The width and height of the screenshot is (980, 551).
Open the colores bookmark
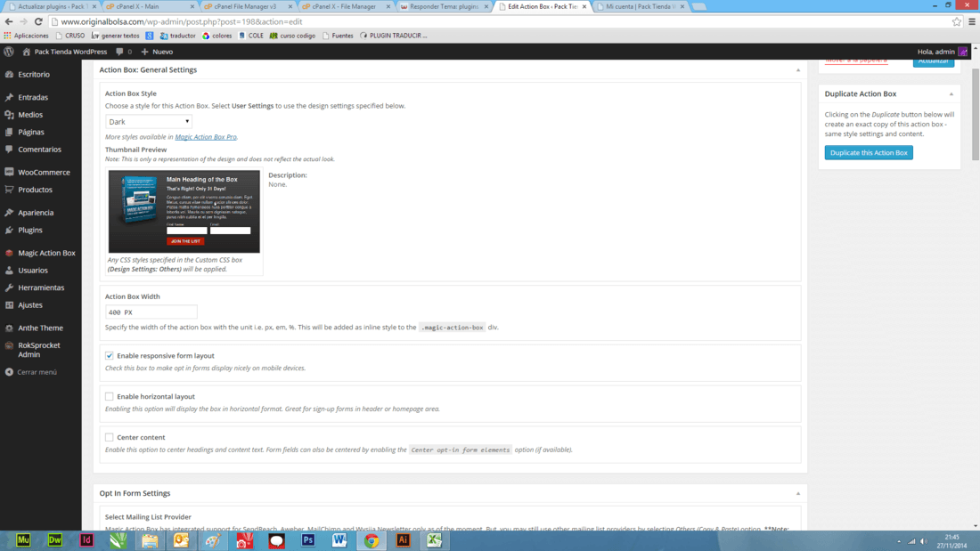[x=216, y=36]
